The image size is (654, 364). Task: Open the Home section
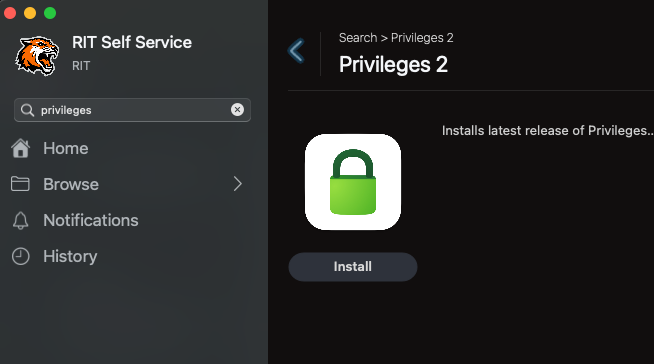(x=65, y=148)
